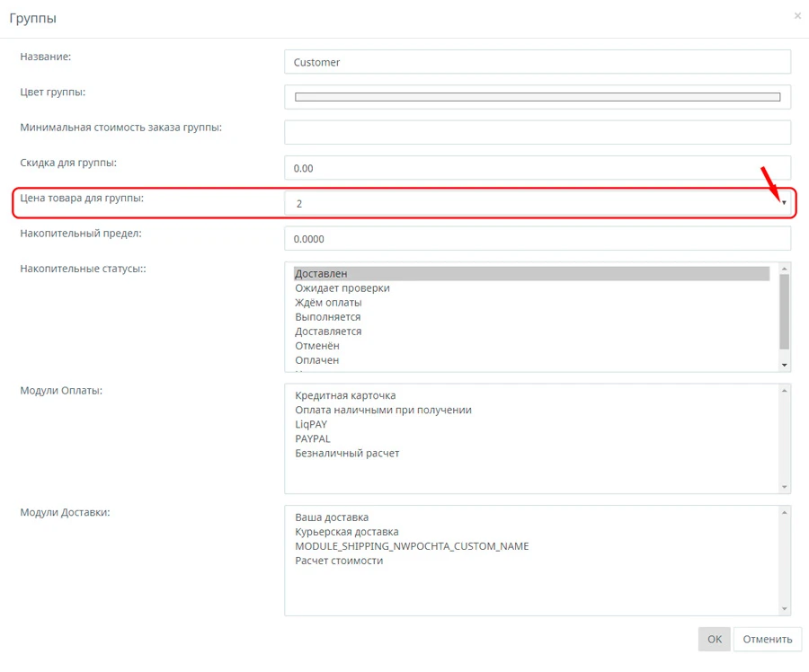Click the Скидка для группы field
This screenshot has width=809, height=672.
537,168
